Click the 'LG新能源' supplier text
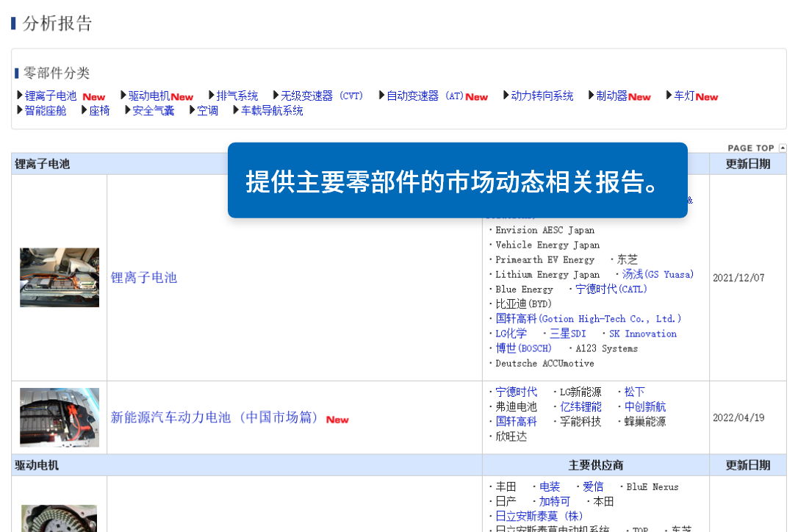The height and width of the screenshot is (532, 798). [580, 392]
